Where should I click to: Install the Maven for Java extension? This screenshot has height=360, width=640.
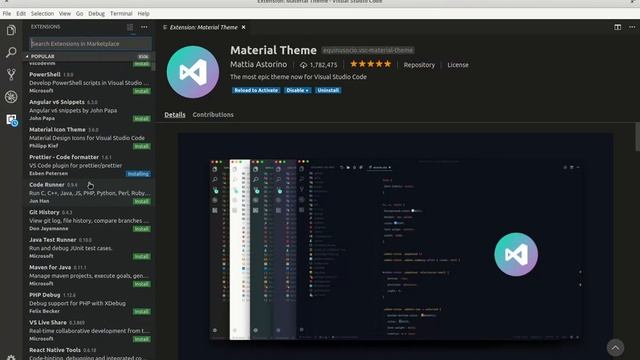pyautogui.click(x=142, y=284)
